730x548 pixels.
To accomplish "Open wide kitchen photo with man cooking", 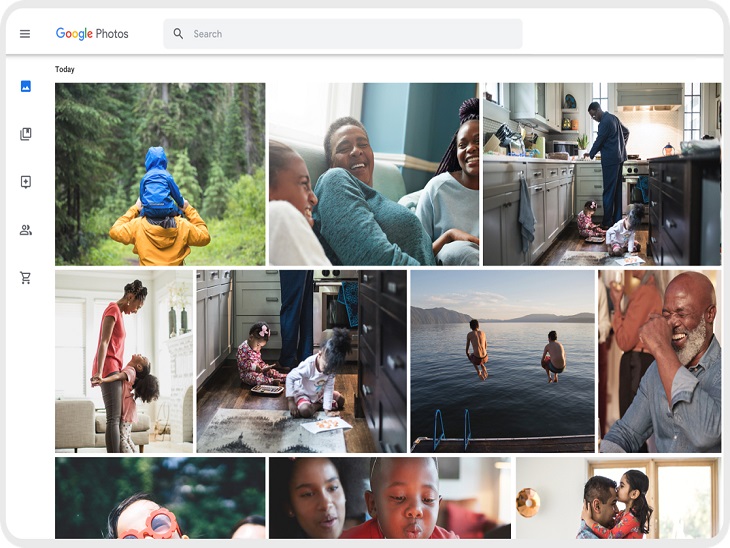I will pyautogui.click(x=601, y=174).
